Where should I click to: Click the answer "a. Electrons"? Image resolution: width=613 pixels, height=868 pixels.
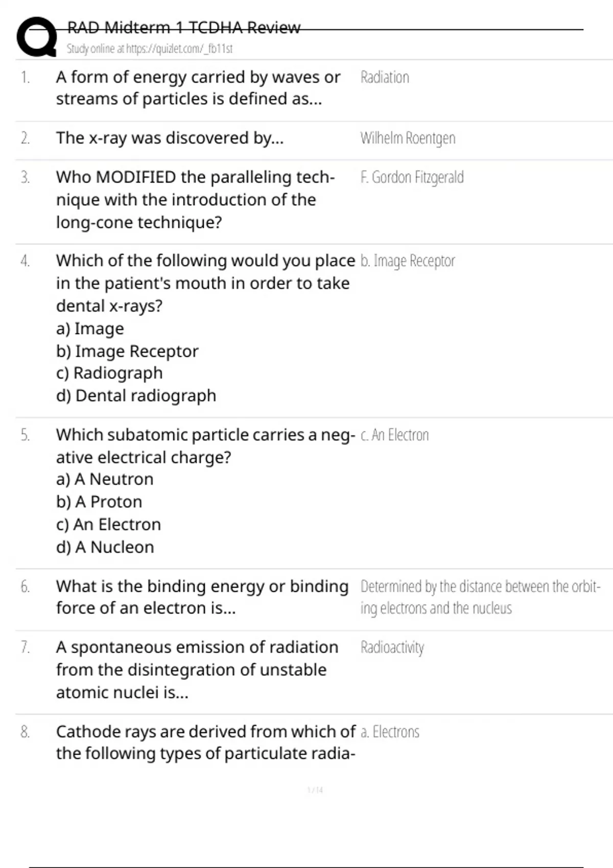(x=390, y=732)
